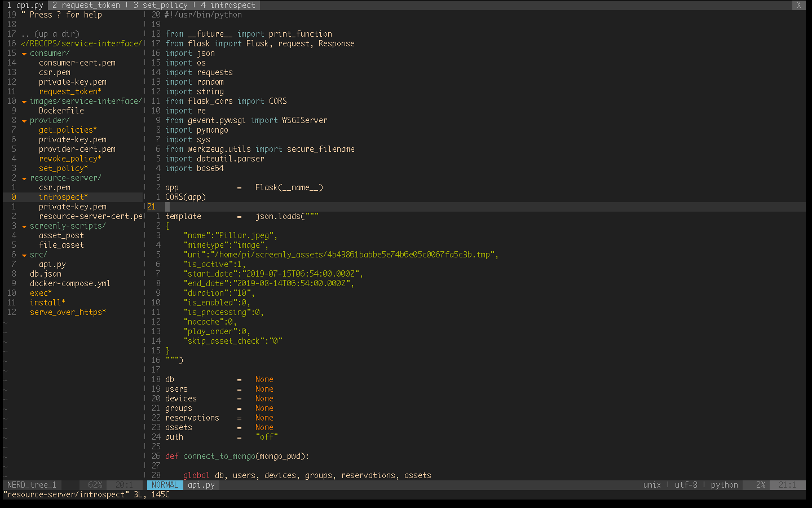Image resolution: width=812 pixels, height=508 pixels.
Task: Select the highlighted introspect* file
Action: point(64,197)
